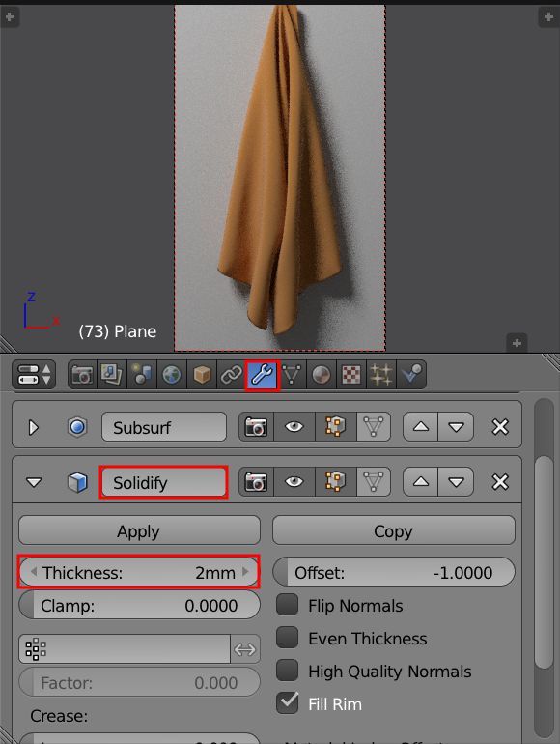Viewport: 560px width, 744px height.
Task: Collapse the Solidify modifier panel
Action: (x=34, y=482)
